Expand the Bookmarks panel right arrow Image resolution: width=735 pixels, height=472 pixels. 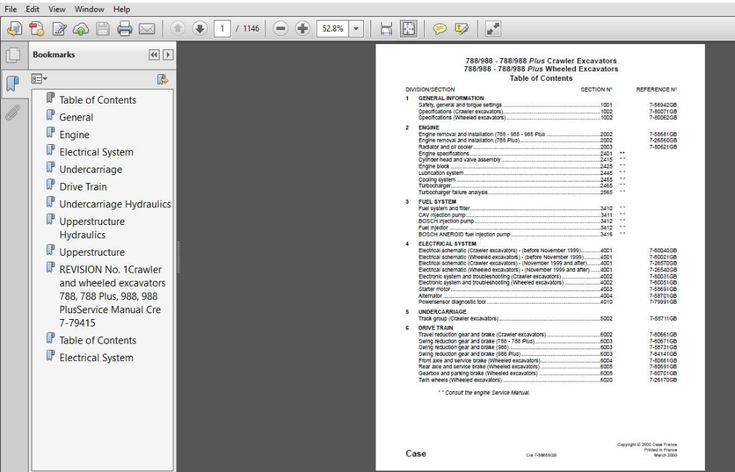click(168, 55)
